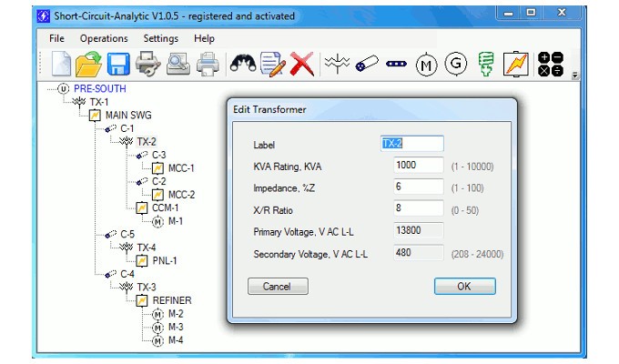Add a motor with the M icon
Image resolution: width=619 pixels, height=364 pixels.
(x=426, y=64)
